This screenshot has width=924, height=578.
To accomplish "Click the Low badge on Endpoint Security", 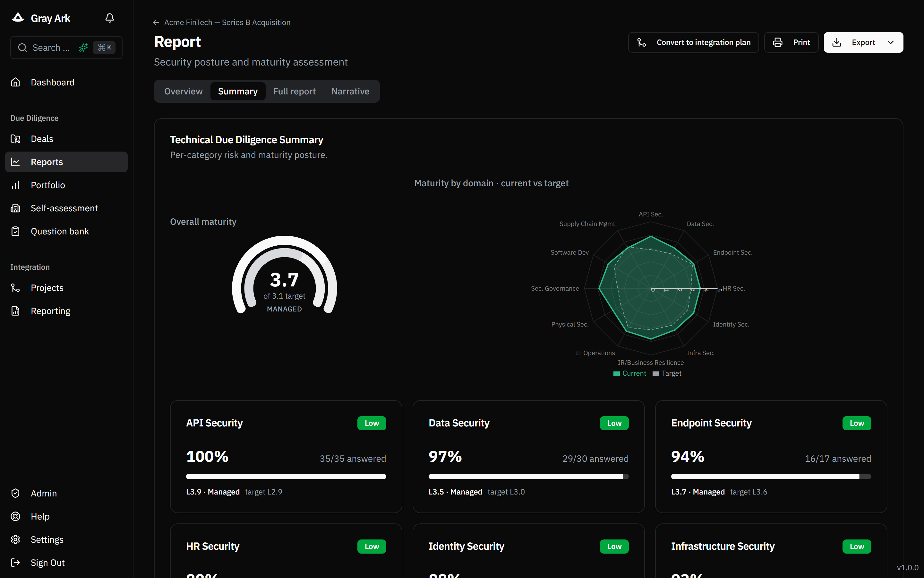I will [x=857, y=423].
